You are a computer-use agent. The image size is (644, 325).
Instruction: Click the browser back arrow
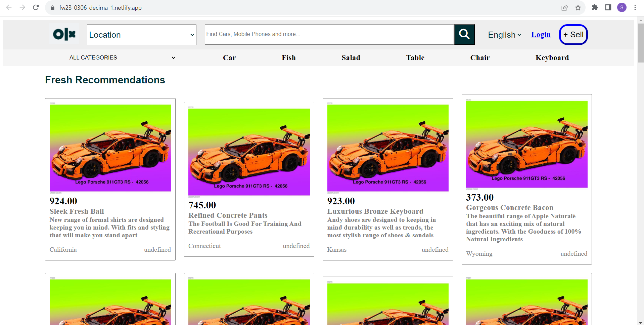click(8, 7)
